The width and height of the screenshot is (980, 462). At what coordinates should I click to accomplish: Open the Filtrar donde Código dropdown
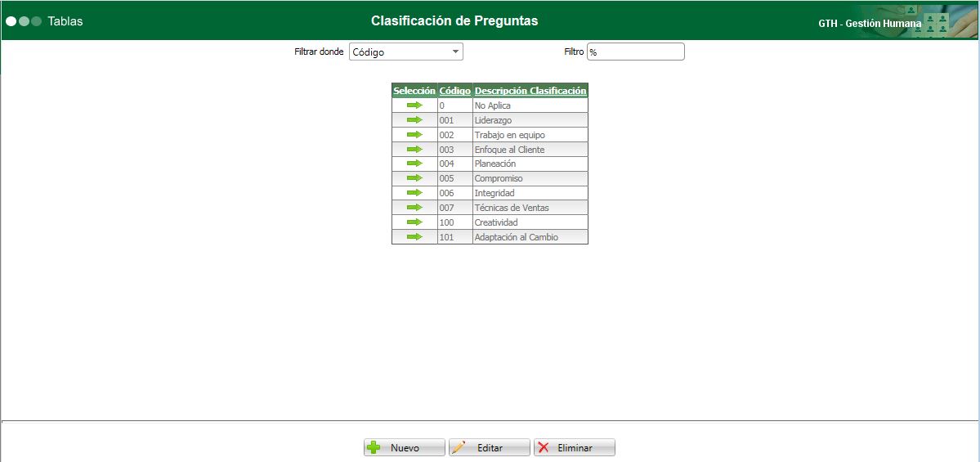[x=405, y=52]
